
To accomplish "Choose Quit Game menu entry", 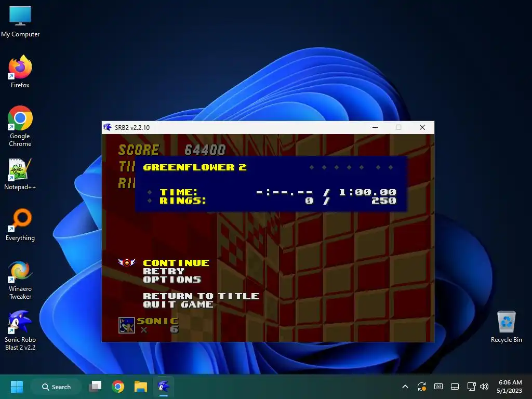I will click(178, 304).
